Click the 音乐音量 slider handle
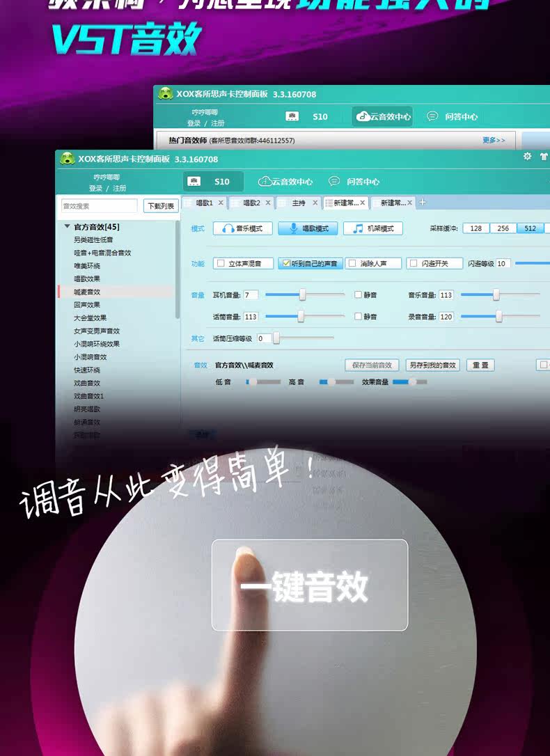This screenshot has width=550, height=756. 496,294
